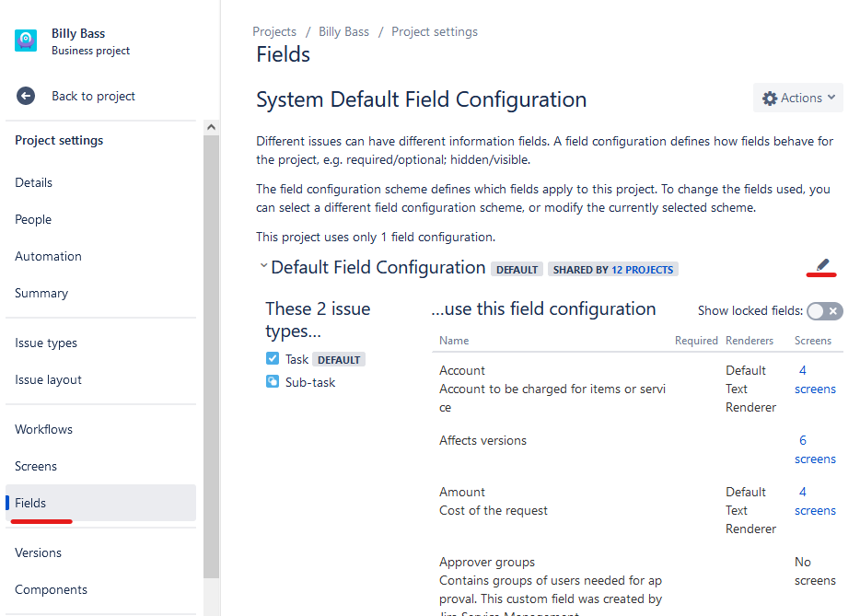
Task: Click the Task issue type icon
Action: coord(273,359)
